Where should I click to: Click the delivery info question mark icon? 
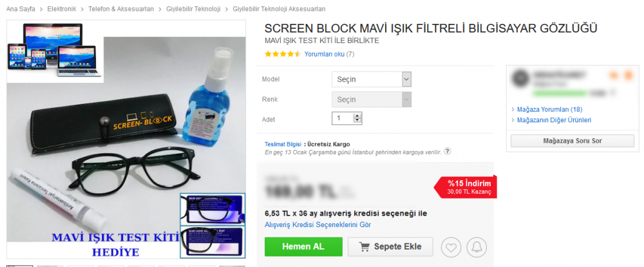[x=448, y=151]
